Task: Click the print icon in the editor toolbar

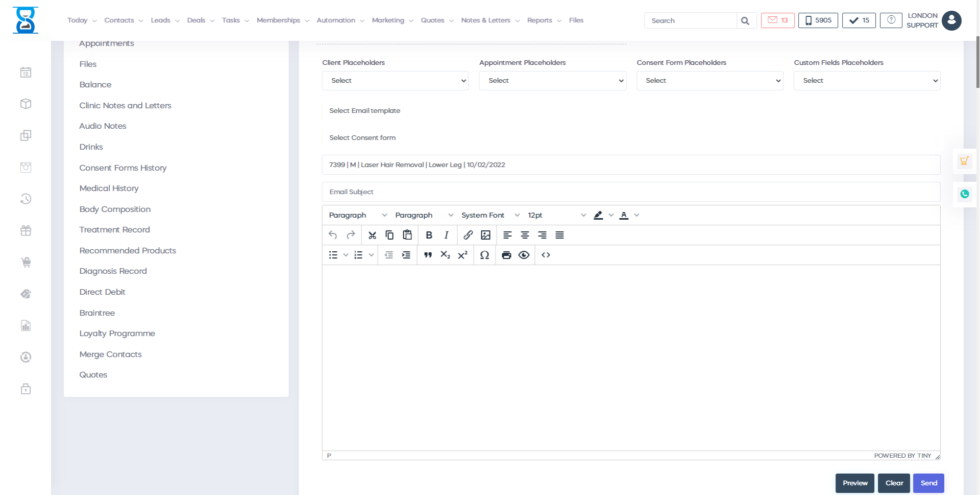Action: (x=506, y=254)
